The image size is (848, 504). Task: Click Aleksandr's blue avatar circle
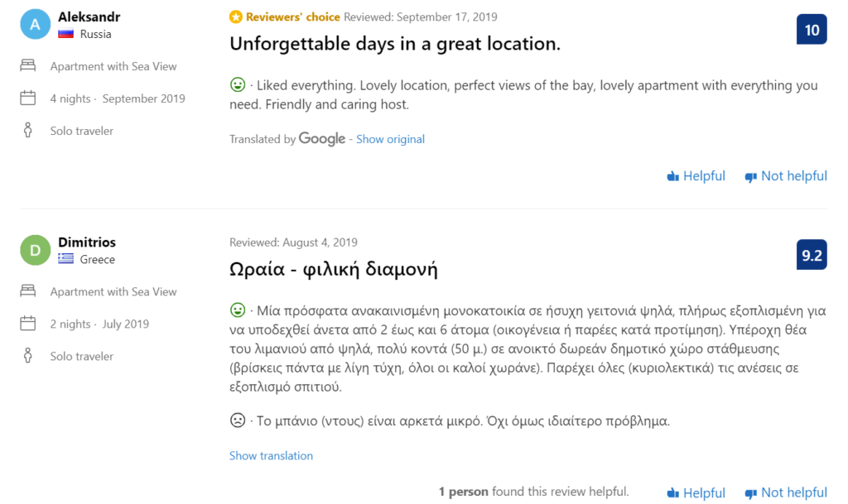click(x=35, y=25)
